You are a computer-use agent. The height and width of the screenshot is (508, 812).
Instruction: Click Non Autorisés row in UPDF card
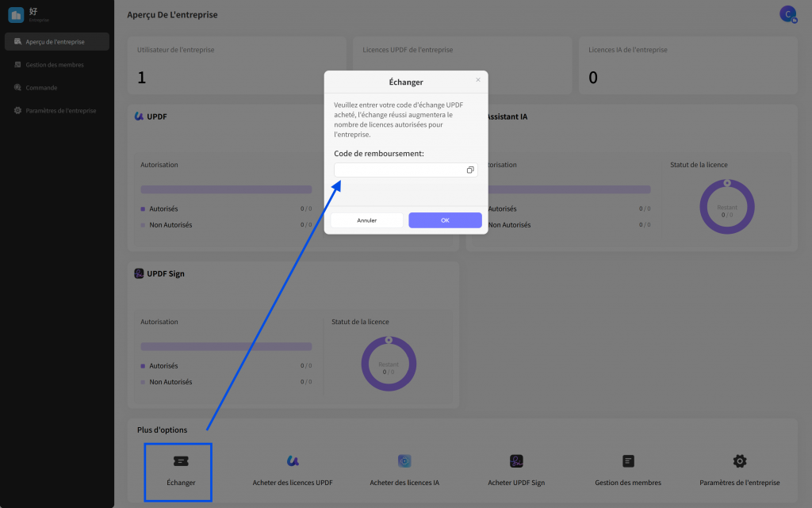[x=226, y=225]
